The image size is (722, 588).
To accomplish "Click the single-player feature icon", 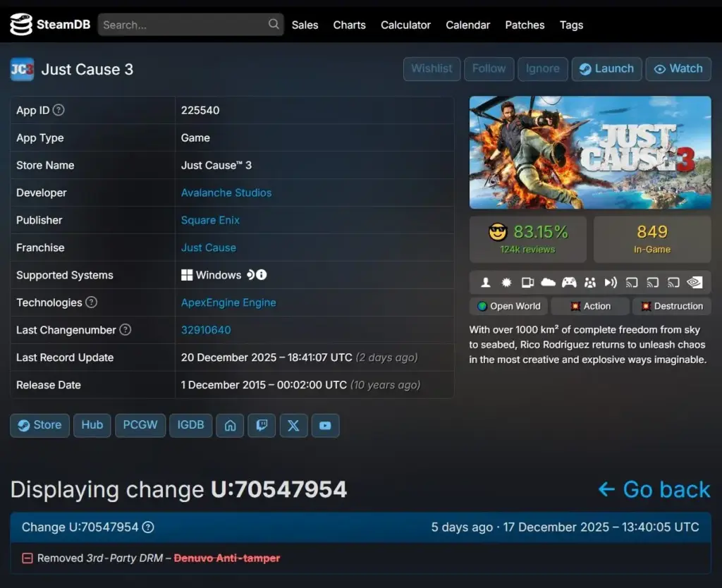I will click(x=485, y=282).
